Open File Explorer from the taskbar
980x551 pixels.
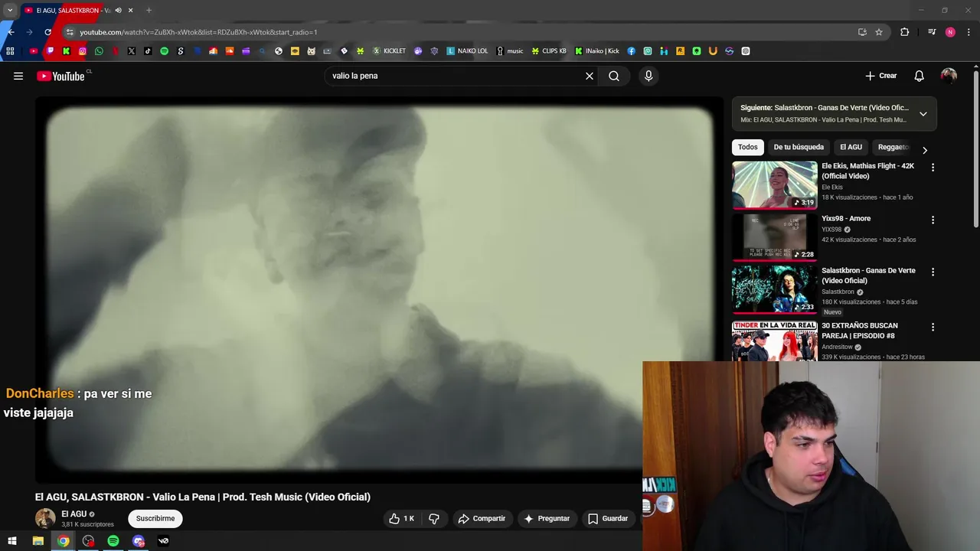pos(38,541)
